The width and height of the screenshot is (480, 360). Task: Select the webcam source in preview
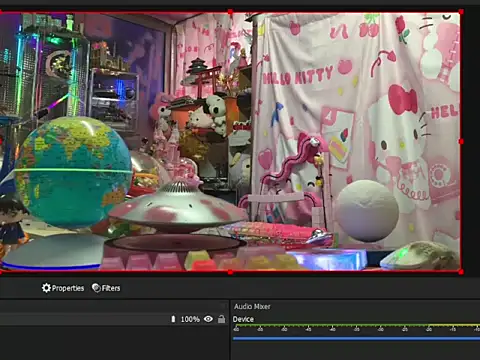pos(230,142)
